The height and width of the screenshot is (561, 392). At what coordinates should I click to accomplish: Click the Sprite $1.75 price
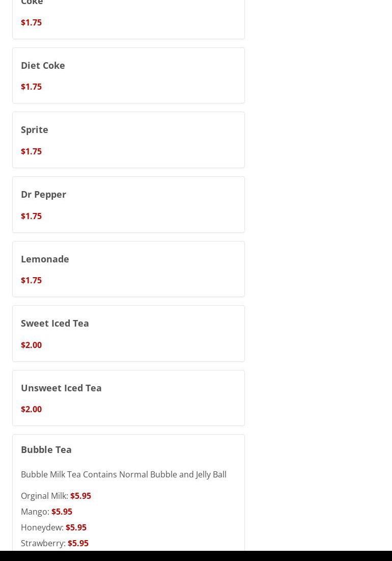click(32, 151)
